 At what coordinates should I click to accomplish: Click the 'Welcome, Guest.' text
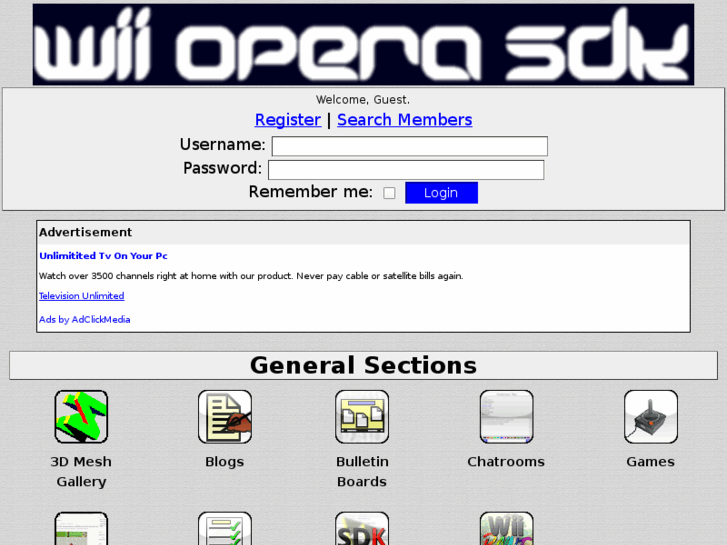(x=363, y=100)
